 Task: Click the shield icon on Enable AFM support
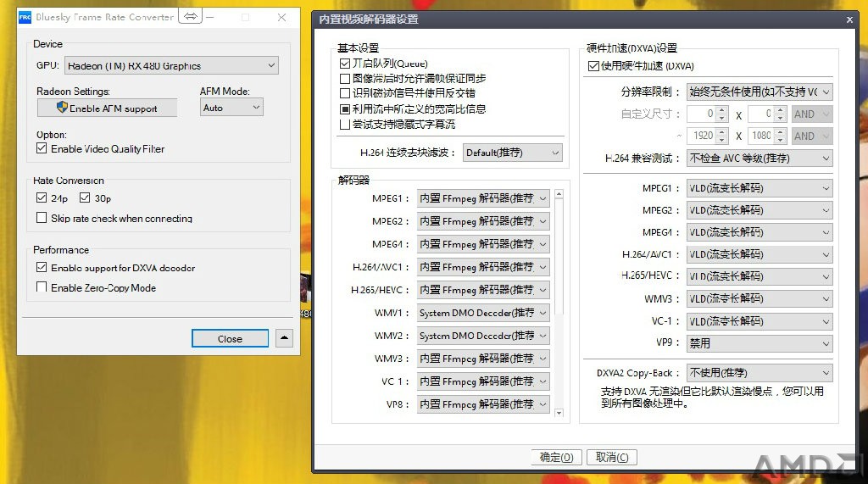(62, 108)
